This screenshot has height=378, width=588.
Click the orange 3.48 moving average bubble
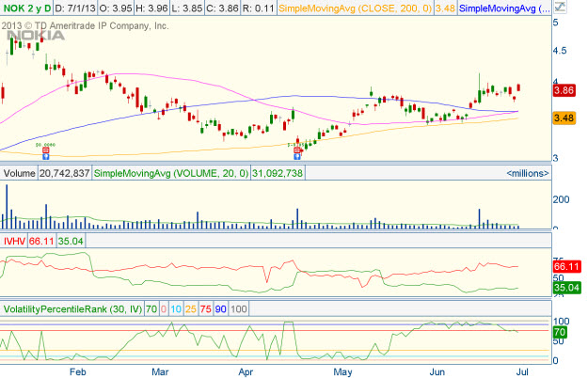[x=564, y=118]
